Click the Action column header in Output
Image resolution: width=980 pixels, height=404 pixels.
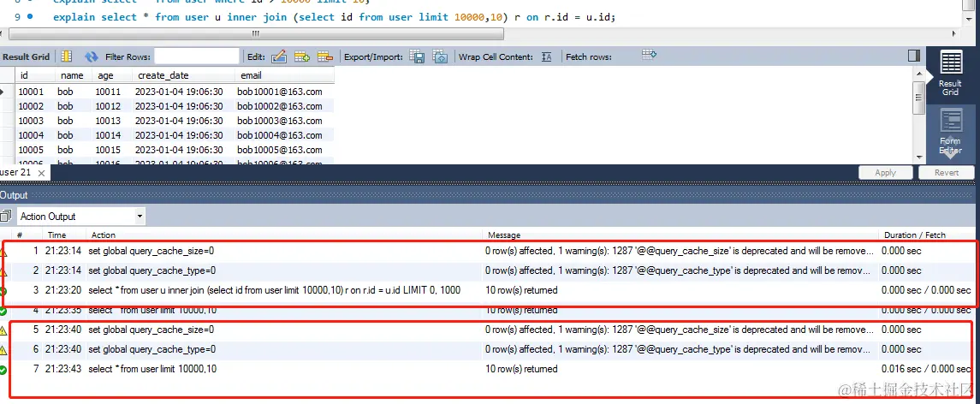coord(103,235)
